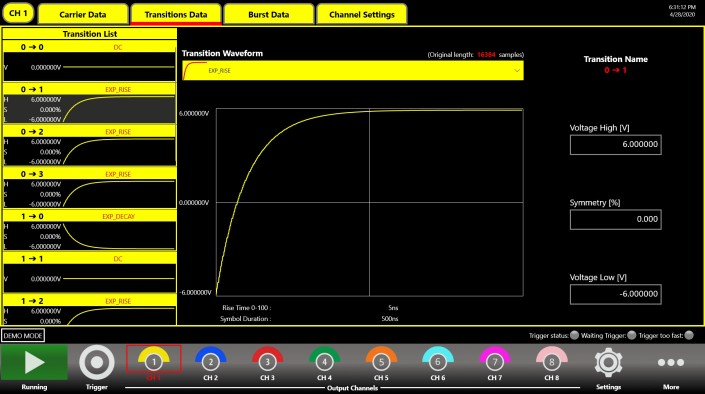Click the Waiting Trigger indicator
The height and width of the screenshot is (394, 705).
pyautogui.click(x=632, y=335)
